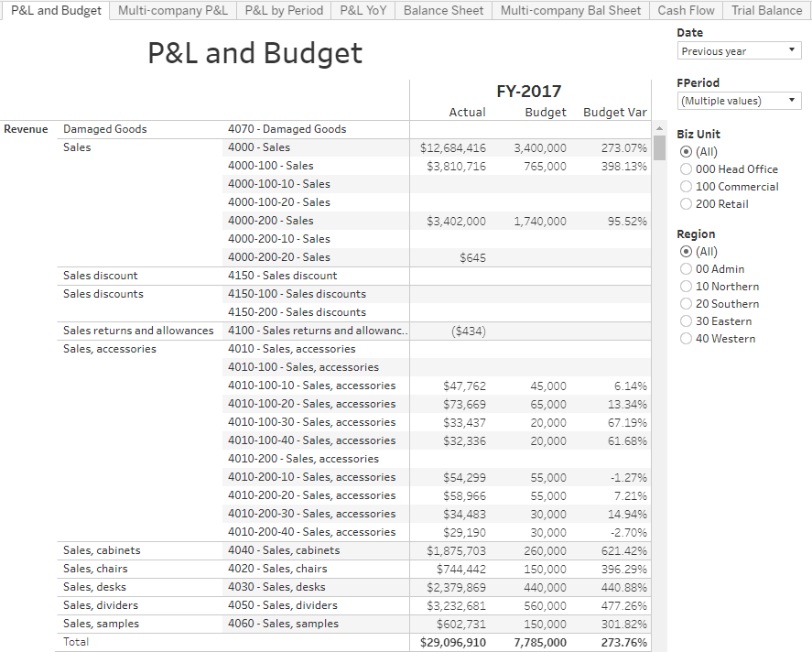Select the 4010-100-30 - Sales, accessories account
812x652 pixels.
[x=312, y=422]
